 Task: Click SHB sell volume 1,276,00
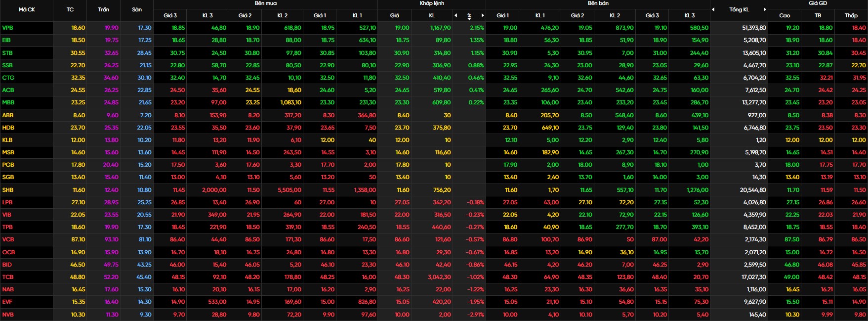coord(697,190)
